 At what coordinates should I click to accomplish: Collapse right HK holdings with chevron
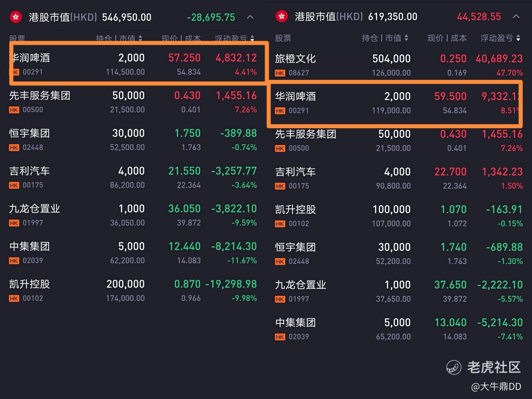[516, 16]
